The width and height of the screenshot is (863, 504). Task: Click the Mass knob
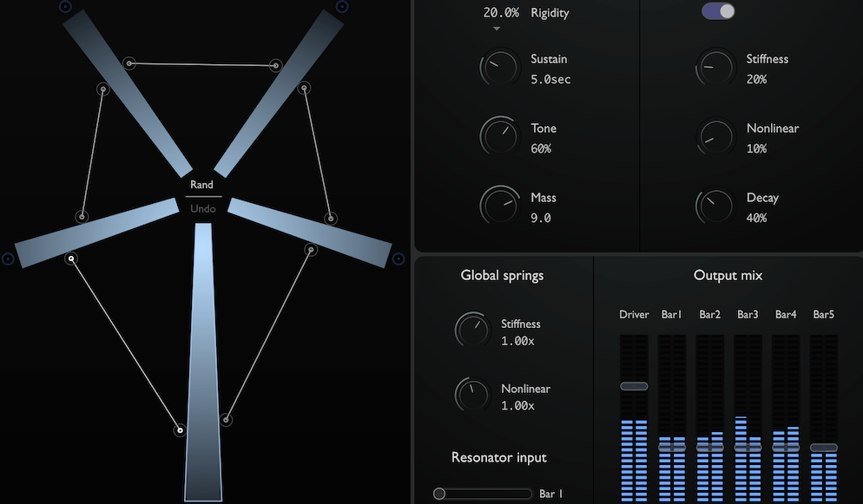[499, 206]
